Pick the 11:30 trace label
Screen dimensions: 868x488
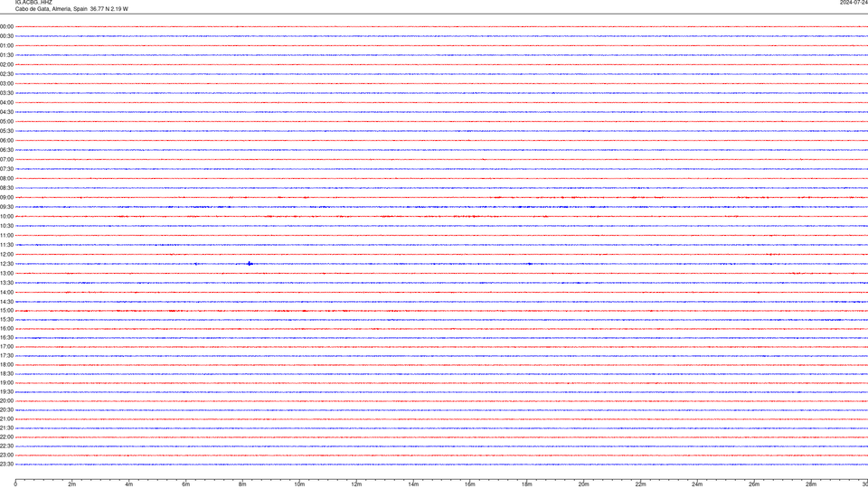coord(6,245)
